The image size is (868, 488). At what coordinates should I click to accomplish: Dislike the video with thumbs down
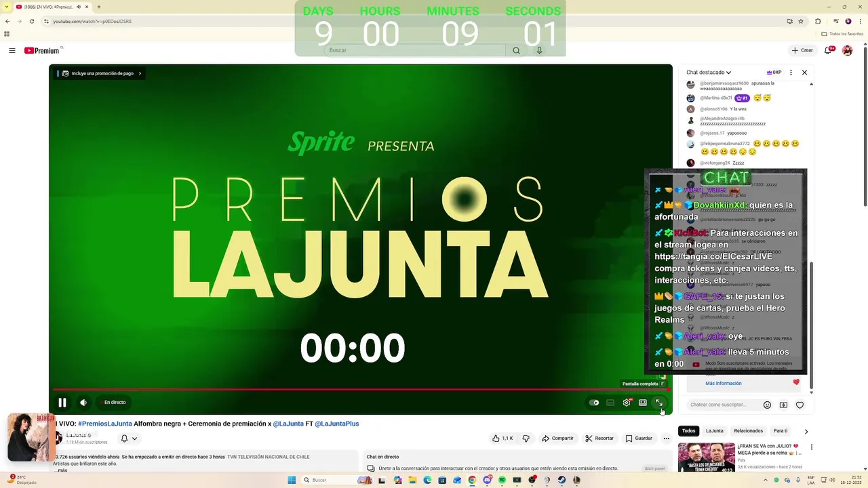[526, 439]
